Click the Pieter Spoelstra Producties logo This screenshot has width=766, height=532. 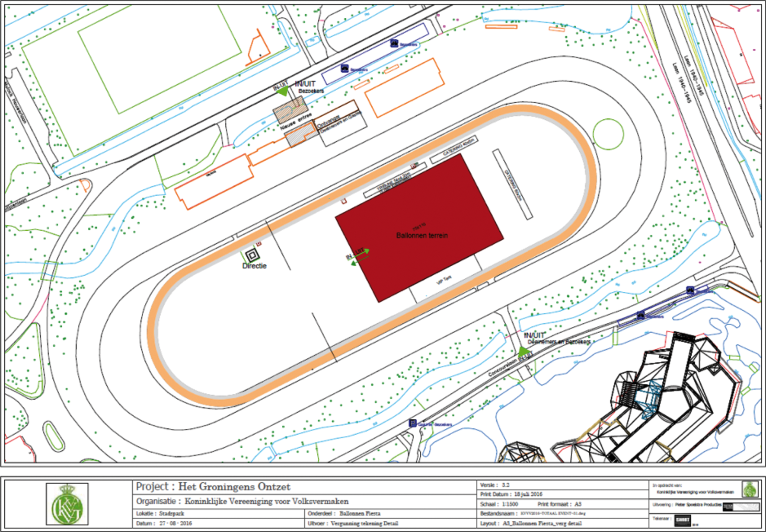tap(741, 507)
